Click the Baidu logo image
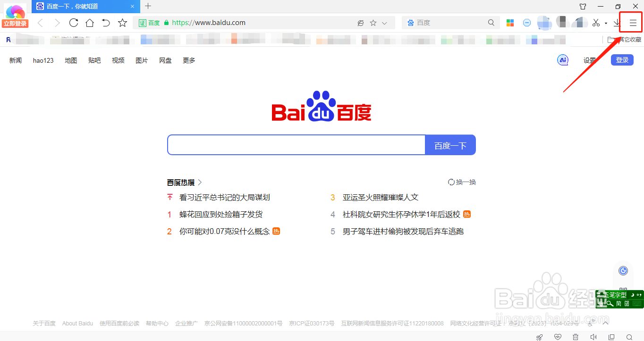644x341 pixels. 322,107
